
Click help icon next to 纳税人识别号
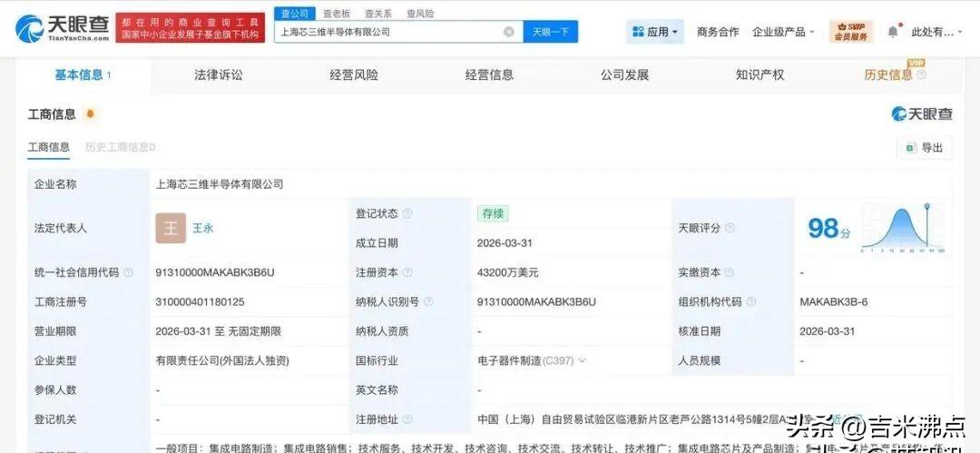click(x=428, y=302)
